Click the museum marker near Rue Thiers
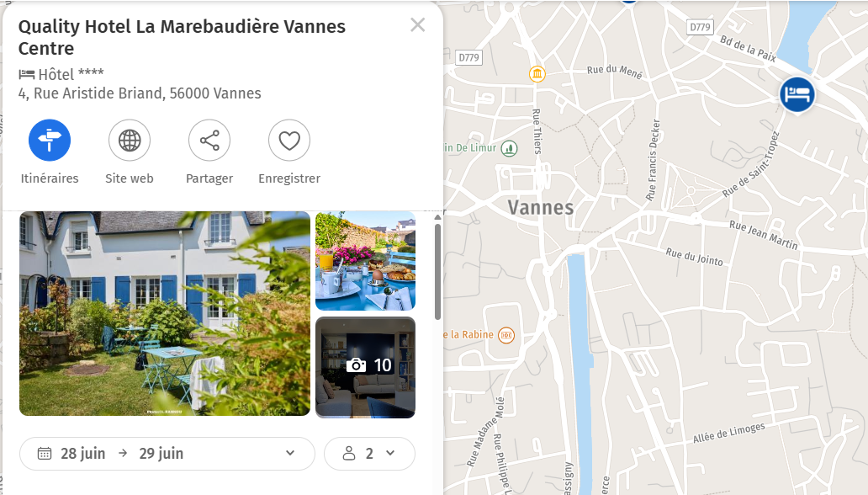Viewport: 868px width, 495px height. [537, 74]
